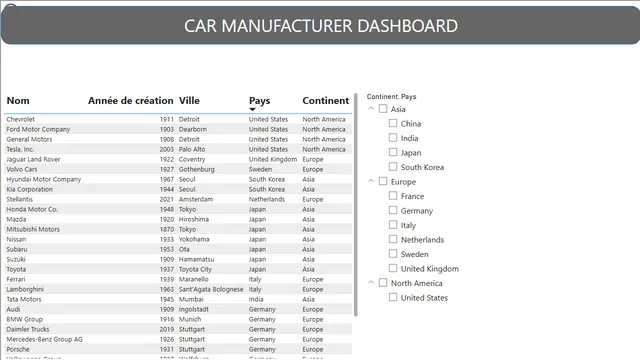Viewport: 640px width, 360px height.
Task: Select the Germany checkbox
Action: (393, 210)
